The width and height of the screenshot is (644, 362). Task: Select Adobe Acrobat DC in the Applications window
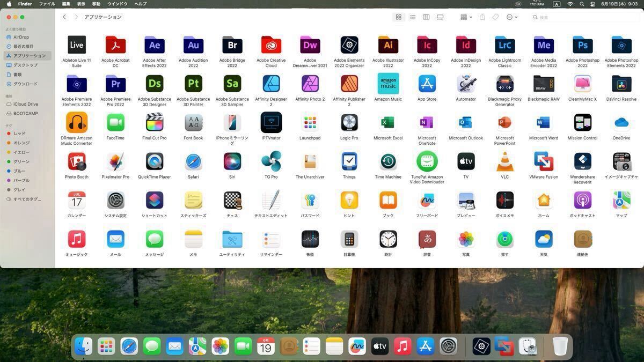point(115,45)
